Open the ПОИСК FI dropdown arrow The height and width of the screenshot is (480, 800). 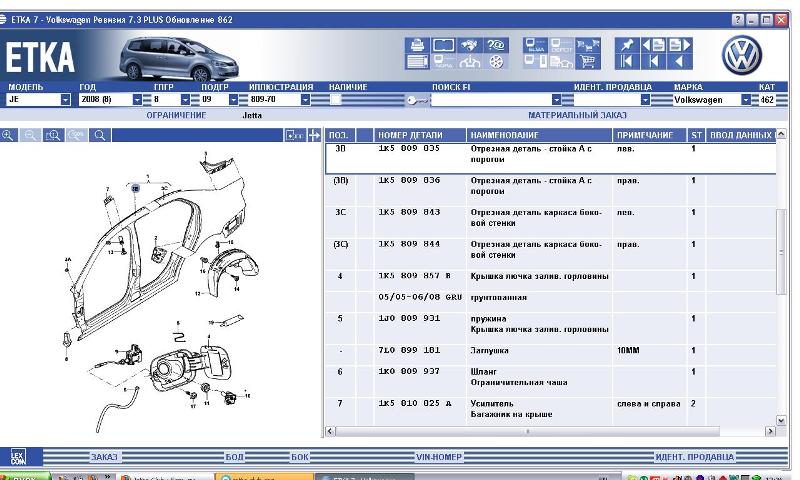pyautogui.click(x=557, y=99)
